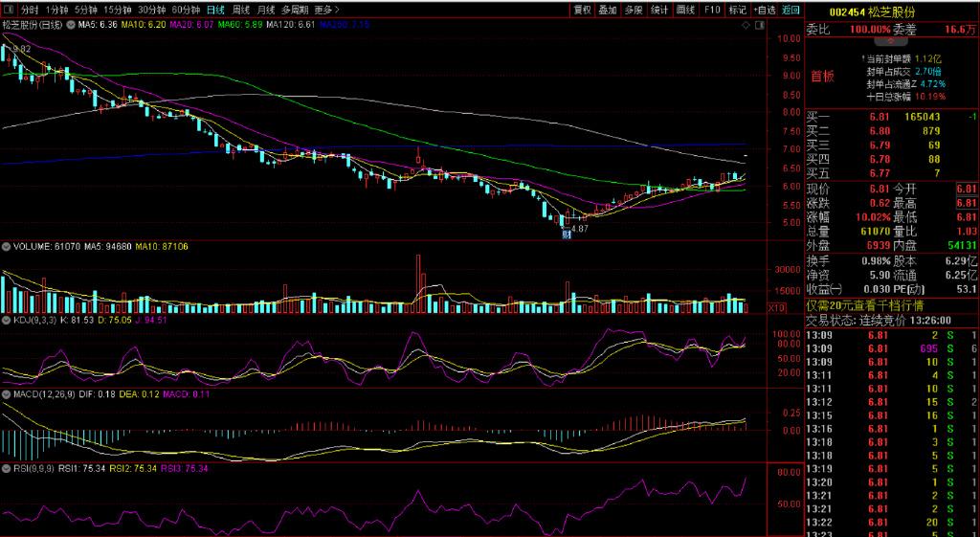Viewport: 980px width, 537px height.
Task: Click the blue marker below 4.87 low
Action: click(x=567, y=235)
